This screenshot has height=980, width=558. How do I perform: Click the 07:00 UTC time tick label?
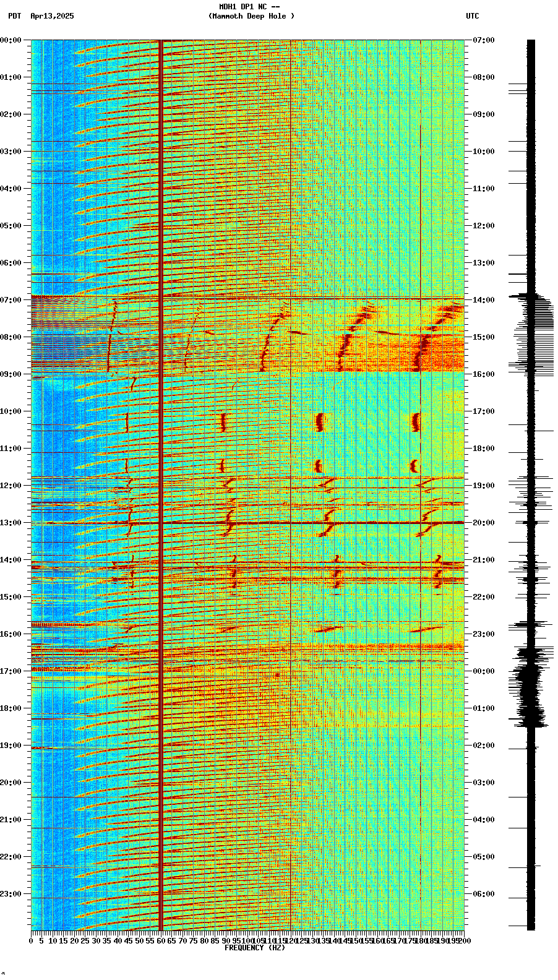pyautogui.click(x=484, y=40)
